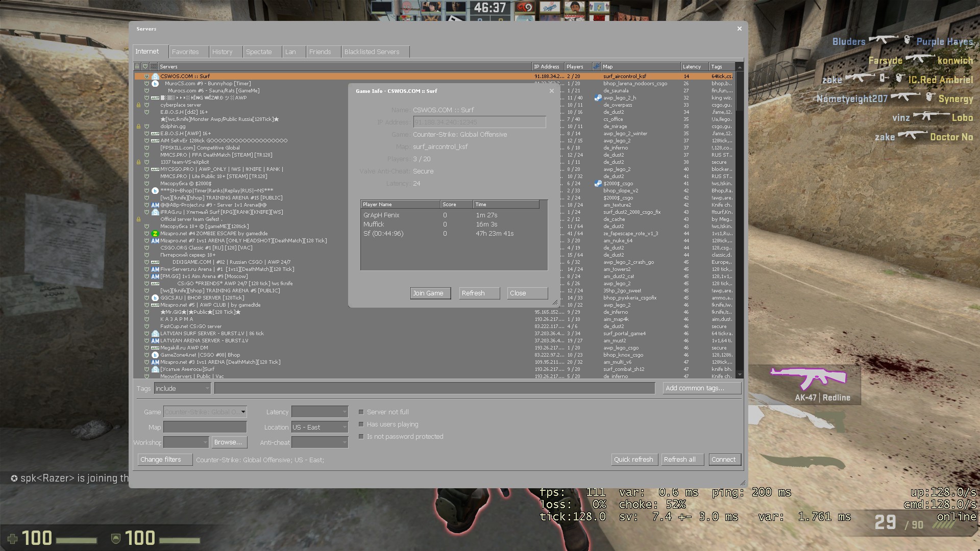Screen dimensions: 980x551
Task: Click lock icon beside cyberplace server
Action: click(x=138, y=105)
